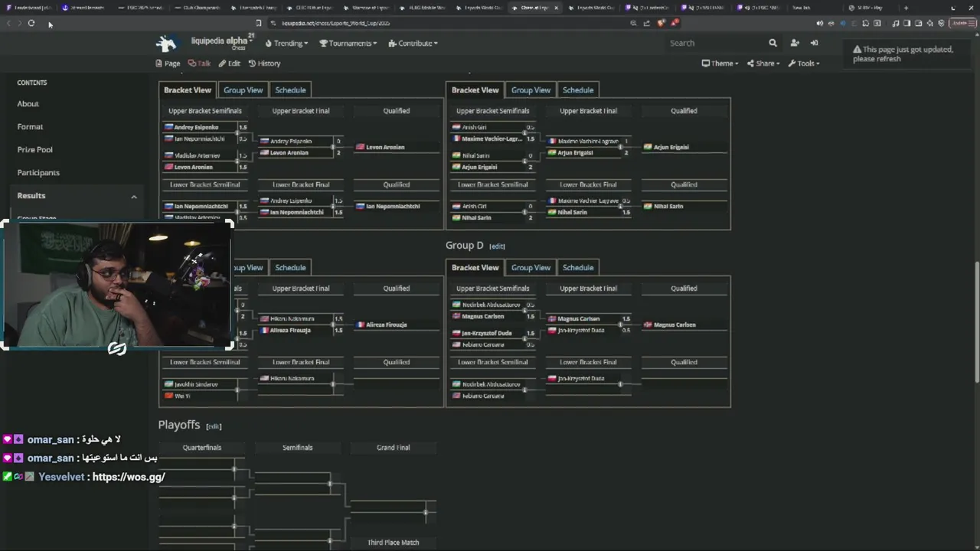The image size is (980, 551).
Task: Open the Contribute dropdown menu
Action: point(413,44)
